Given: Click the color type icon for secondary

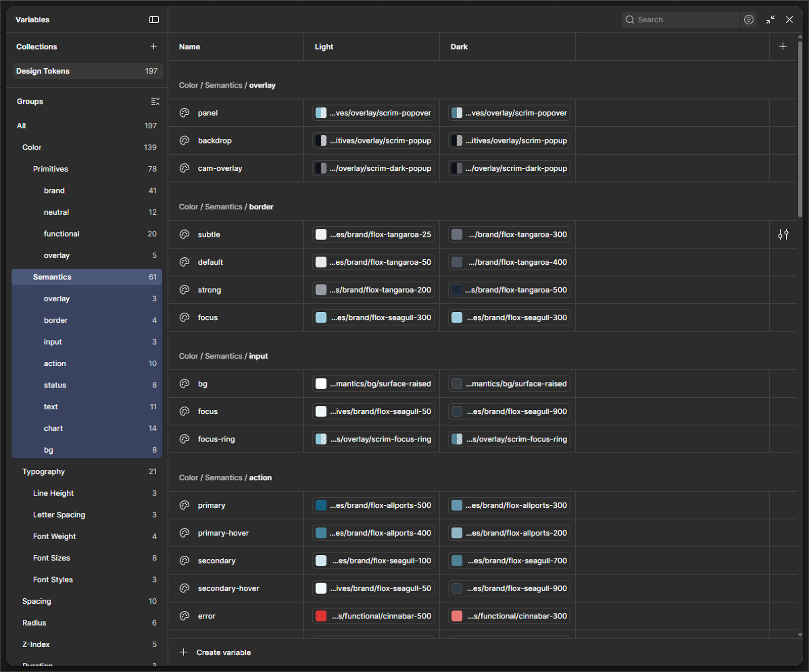Looking at the screenshot, I should point(185,561).
